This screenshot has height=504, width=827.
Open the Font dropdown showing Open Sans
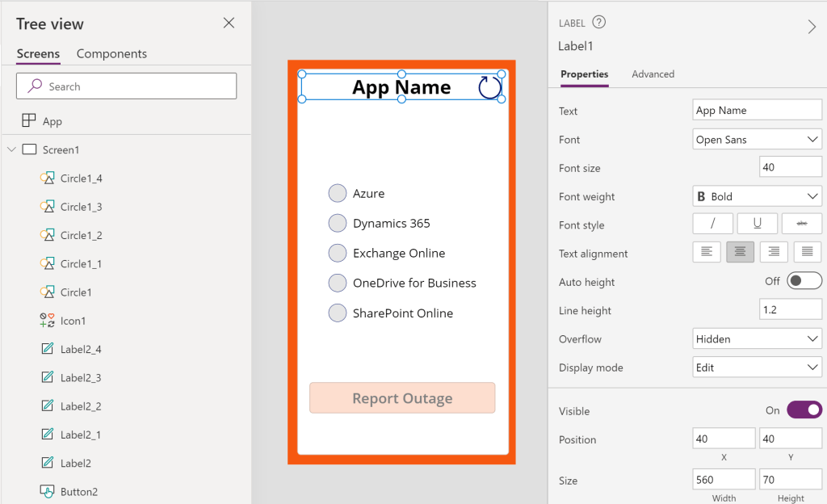tap(757, 140)
